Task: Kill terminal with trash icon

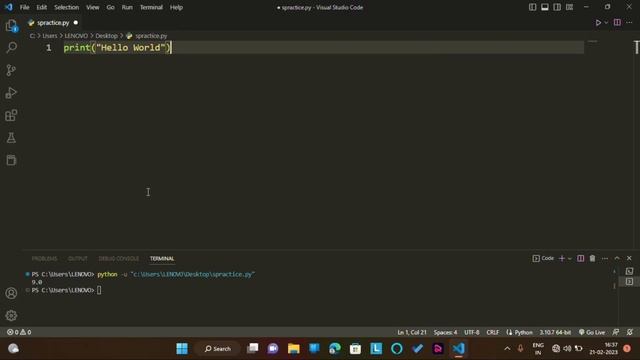Action: click(592, 258)
